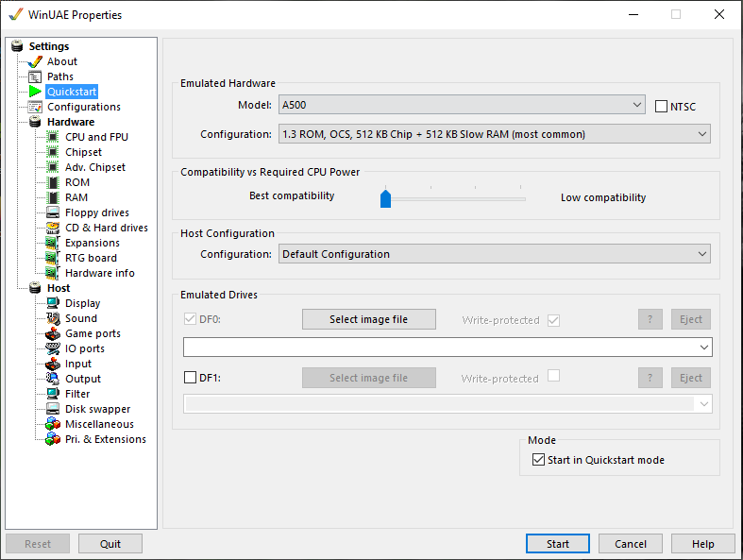Click the Game ports joystick icon
The height and width of the screenshot is (560, 743).
pyautogui.click(x=53, y=333)
